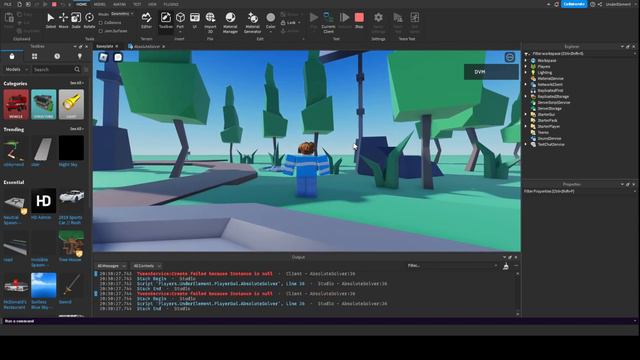Screen dimensions: 640x360
Task: Click the notifications bell in title bar
Action: point(556,4)
